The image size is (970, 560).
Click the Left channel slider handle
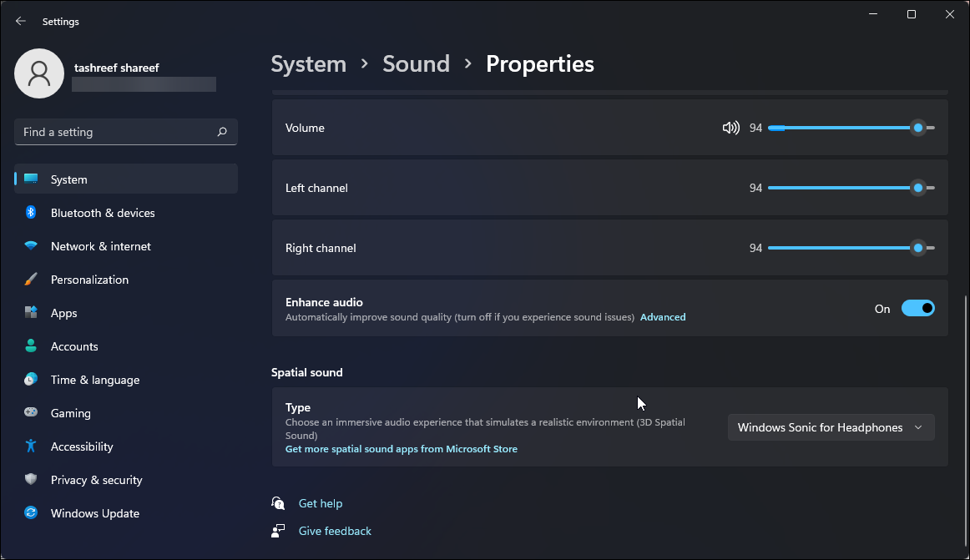[918, 188]
